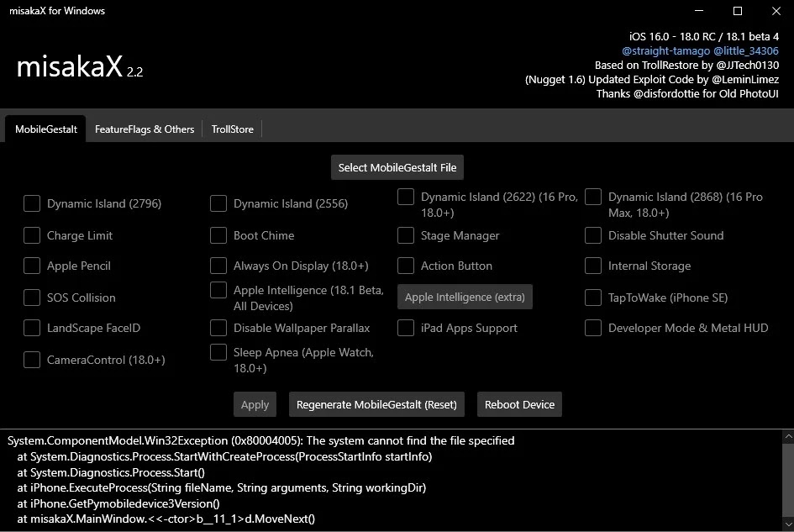Check TapToWake (iPhone SE) option

tap(593, 298)
